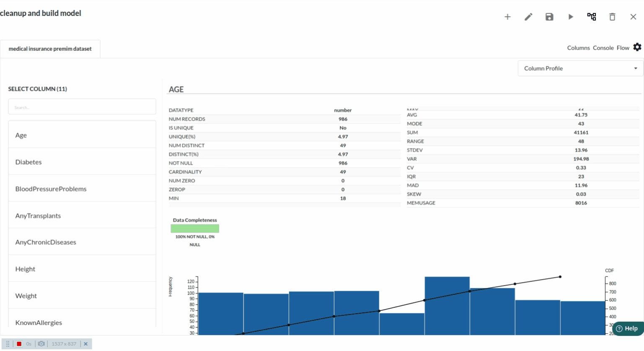
Task: Click the tallest histogram bar
Action: click(447, 306)
